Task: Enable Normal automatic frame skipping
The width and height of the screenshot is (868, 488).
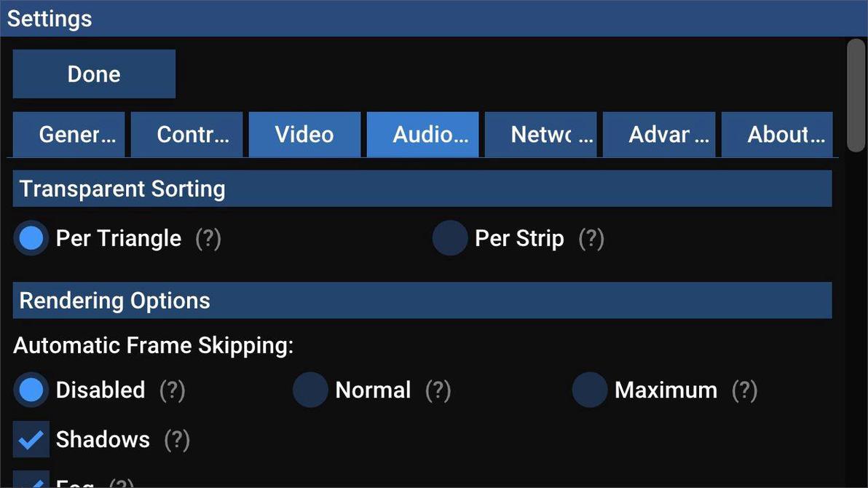Action: click(309, 389)
